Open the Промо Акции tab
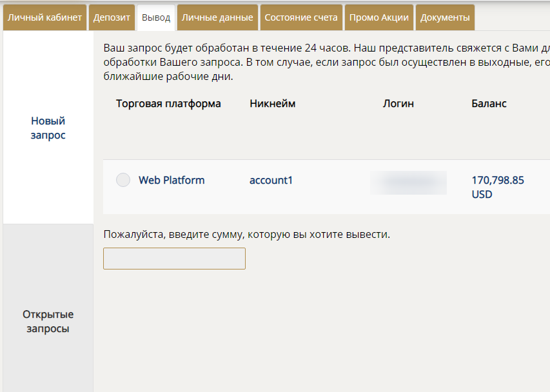Viewport: 550px width, 392px height. coord(379,17)
